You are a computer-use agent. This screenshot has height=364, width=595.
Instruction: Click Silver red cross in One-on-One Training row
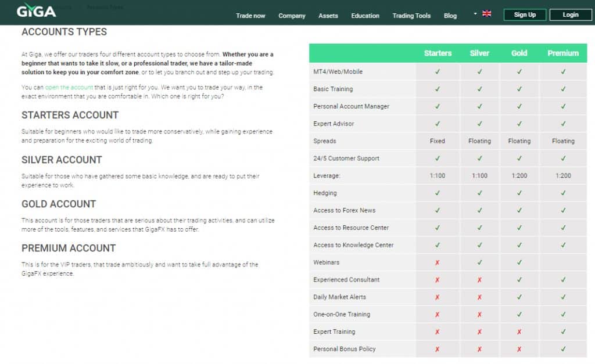point(479,314)
